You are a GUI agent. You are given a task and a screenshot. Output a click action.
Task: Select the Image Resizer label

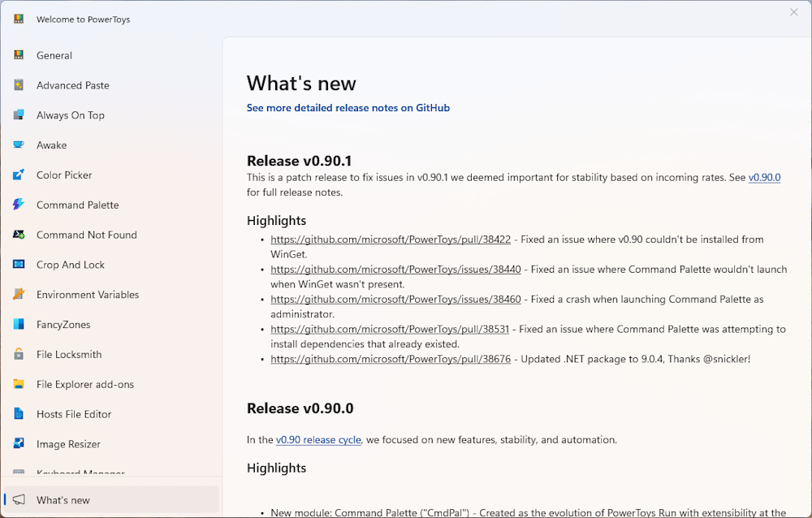[68, 444]
